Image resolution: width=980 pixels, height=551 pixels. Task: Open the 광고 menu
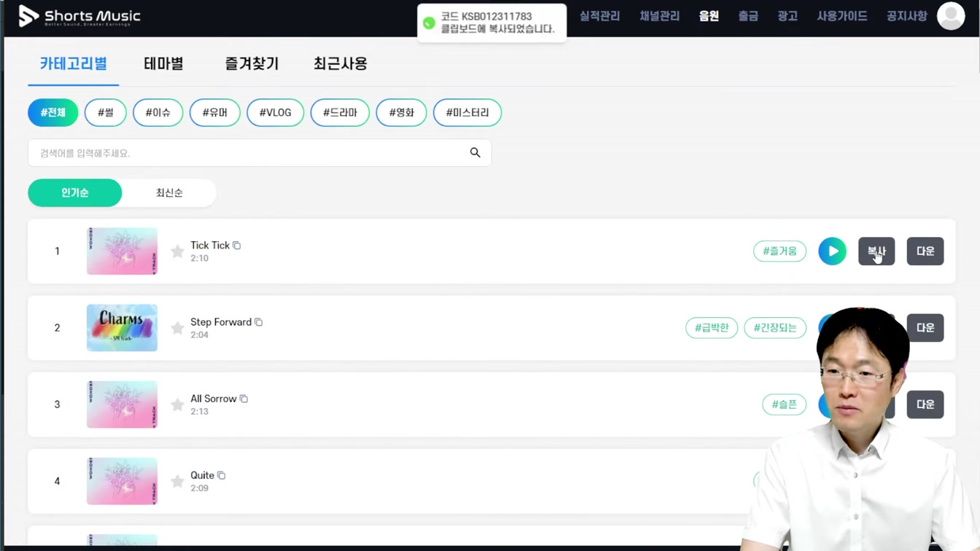coord(787,16)
